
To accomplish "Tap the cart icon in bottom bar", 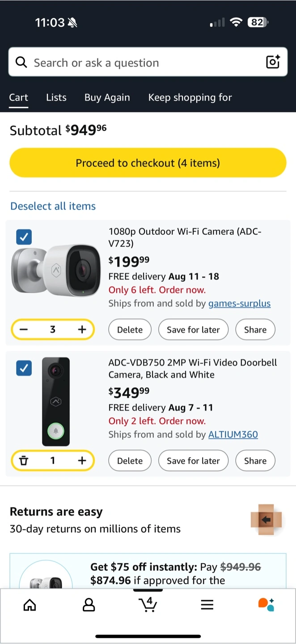I will [148, 605].
